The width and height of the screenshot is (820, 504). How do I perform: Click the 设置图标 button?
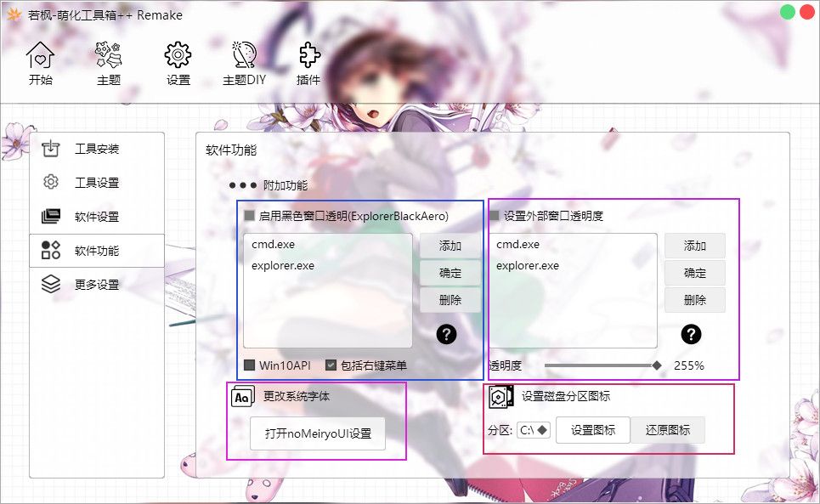[593, 430]
